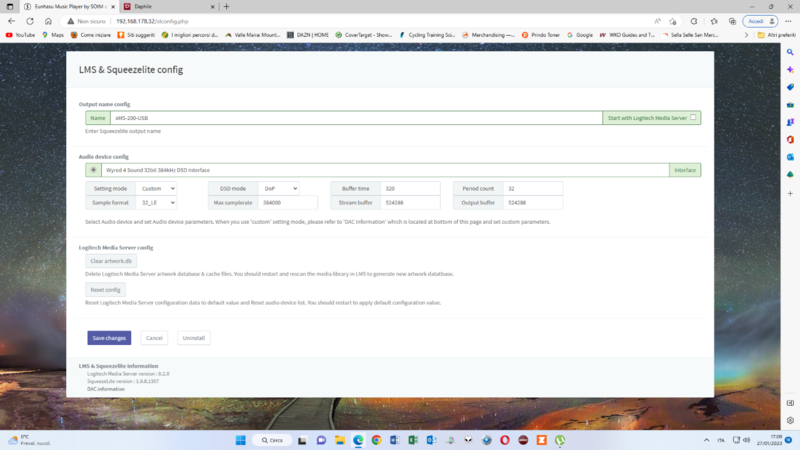The height and width of the screenshot is (450, 800).
Task: Select the Wyred 4 Sound interface radio button
Action: point(93,170)
